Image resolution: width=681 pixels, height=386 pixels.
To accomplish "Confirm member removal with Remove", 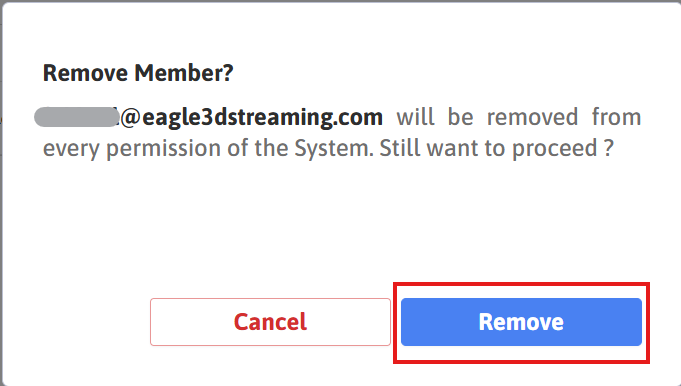I will tap(521, 322).
